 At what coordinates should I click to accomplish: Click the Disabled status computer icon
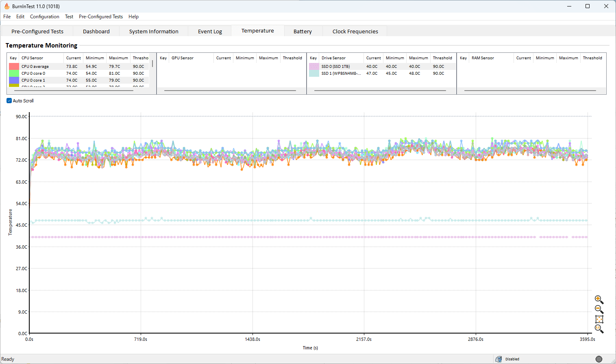pos(498,359)
